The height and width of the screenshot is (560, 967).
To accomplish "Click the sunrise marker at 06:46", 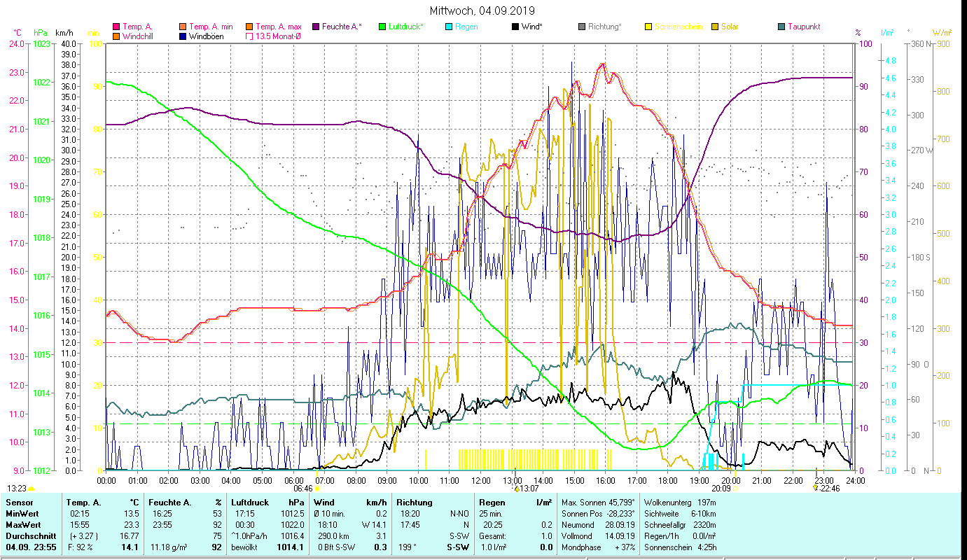I will pos(317,488).
